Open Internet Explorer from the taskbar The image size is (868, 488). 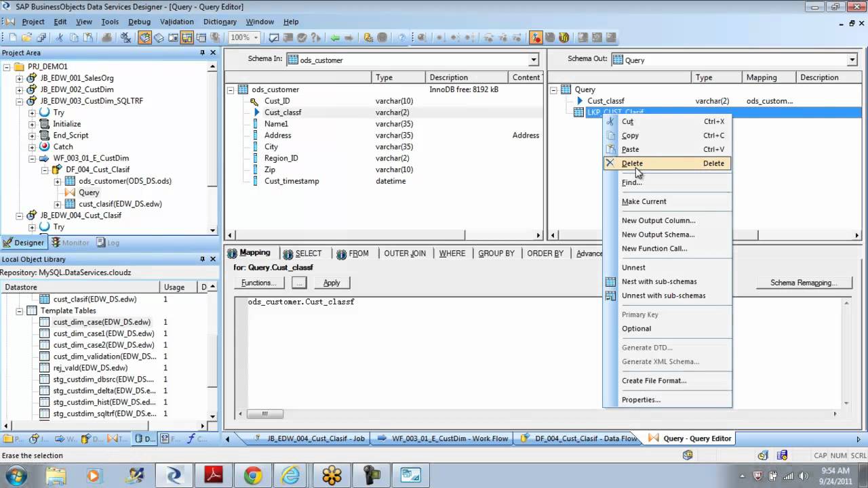291,476
